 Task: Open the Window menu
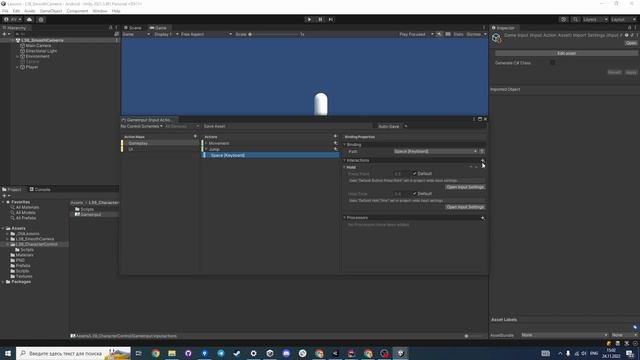(100, 11)
